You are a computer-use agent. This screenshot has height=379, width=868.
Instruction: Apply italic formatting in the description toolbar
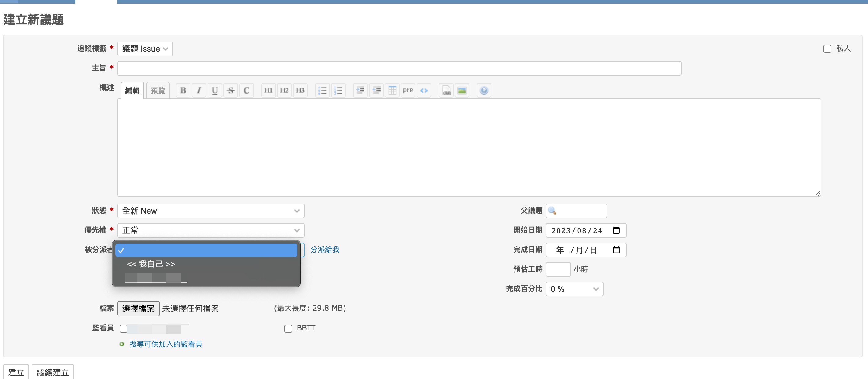point(199,90)
